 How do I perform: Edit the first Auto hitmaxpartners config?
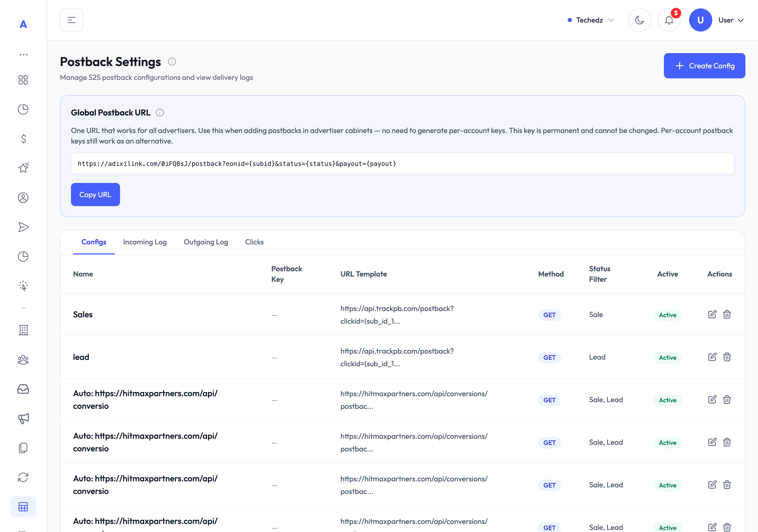[712, 400]
